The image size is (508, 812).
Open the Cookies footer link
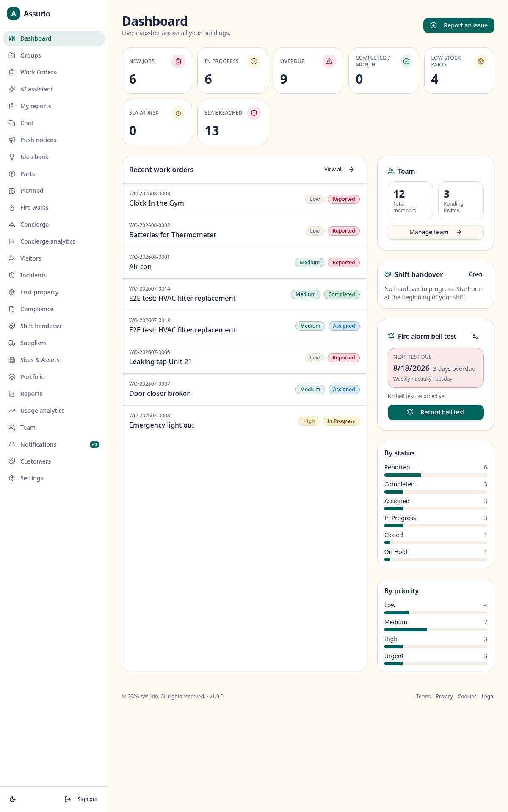[x=467, y=697]
